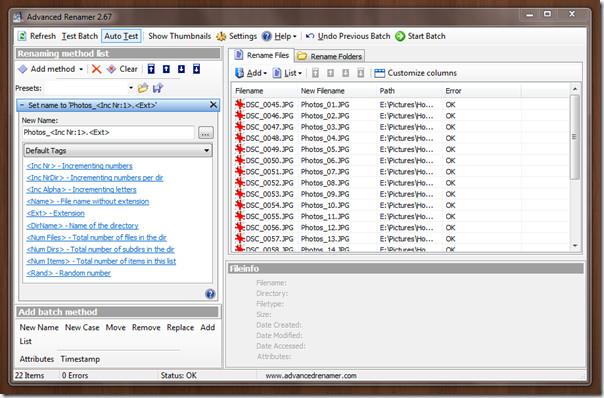
Task: Insert the <Inc Nr> incrementing numbers tag
Action: click(79, 166)
